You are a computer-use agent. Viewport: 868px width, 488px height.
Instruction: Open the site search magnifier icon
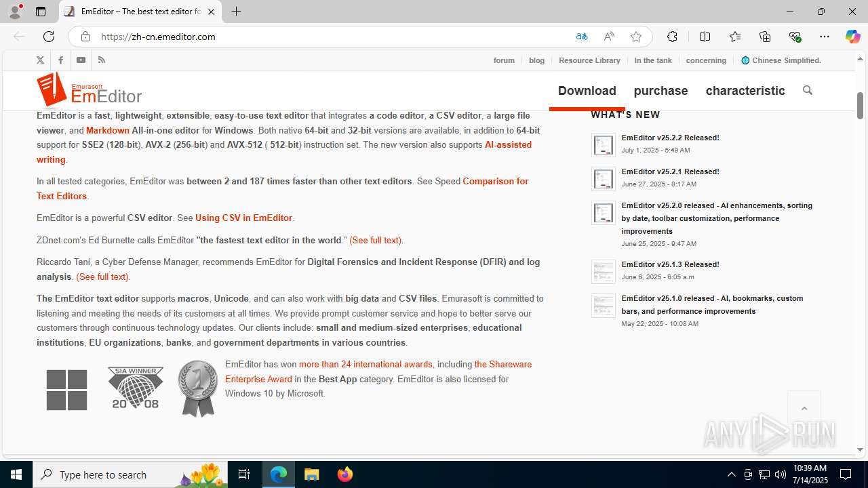[x=807, y=90]
